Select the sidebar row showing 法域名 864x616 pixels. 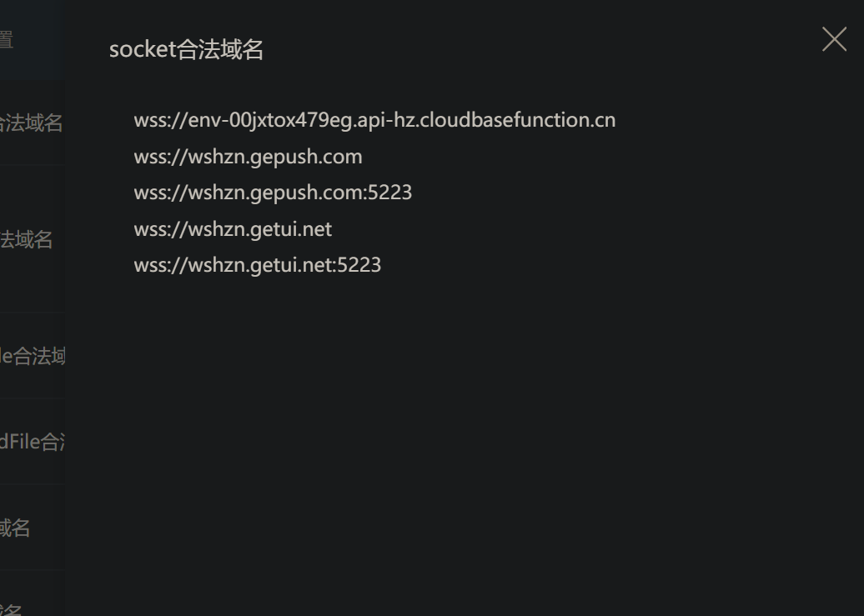click(x=32, y=239)
